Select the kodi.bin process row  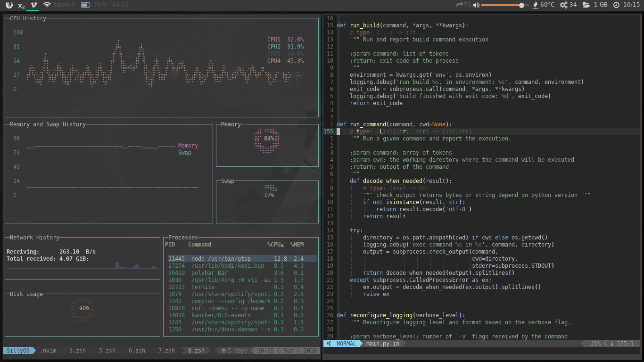pyautogui.click(x=242, y=266)
